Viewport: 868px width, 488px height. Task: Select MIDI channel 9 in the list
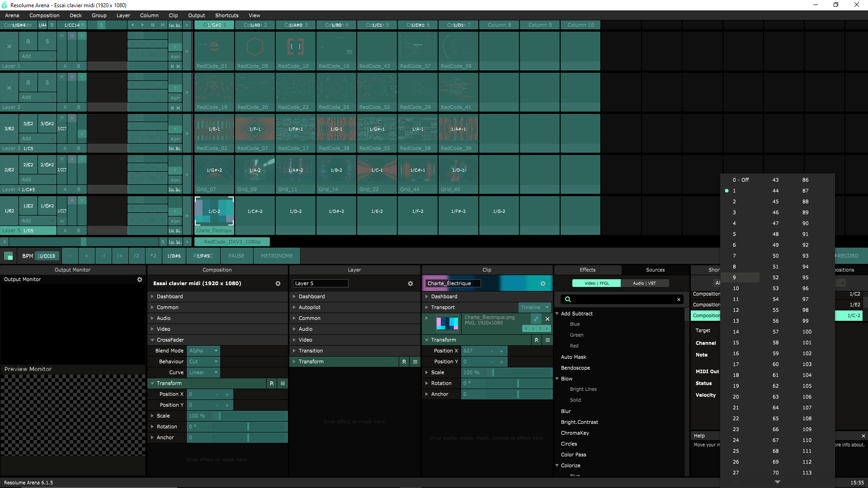735,277
